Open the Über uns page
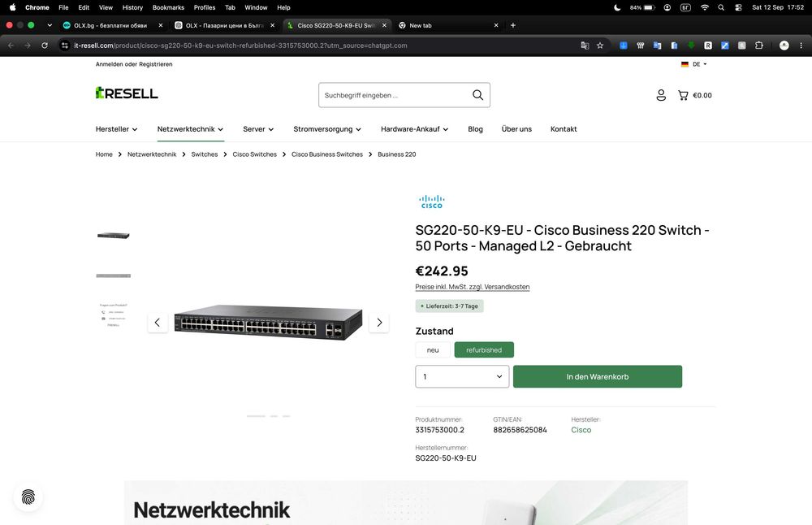812x525 pixels. [x=516, y=129]
